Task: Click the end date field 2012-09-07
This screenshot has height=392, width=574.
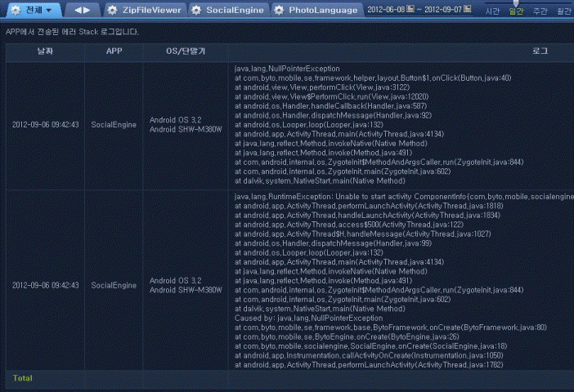Action: point(443,9)
